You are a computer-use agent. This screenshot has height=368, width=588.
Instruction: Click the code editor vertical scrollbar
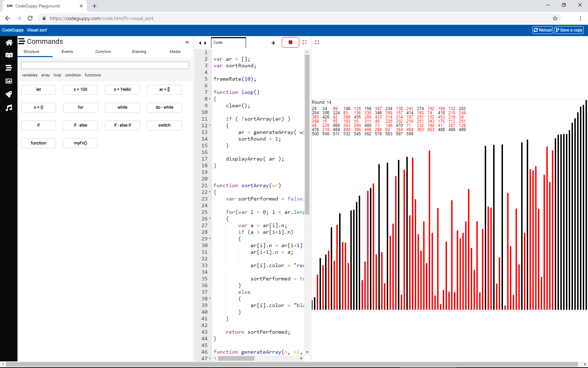(x=307, y=133)
